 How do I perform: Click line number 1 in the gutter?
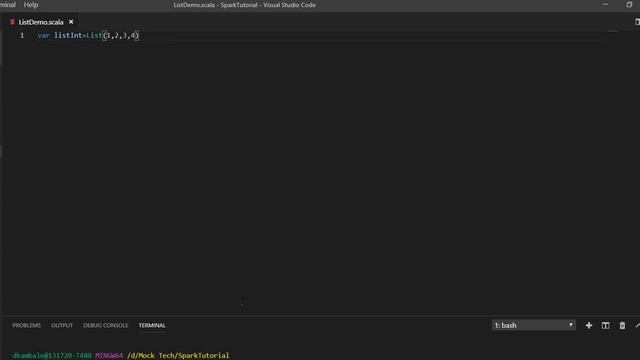[22, 36]
